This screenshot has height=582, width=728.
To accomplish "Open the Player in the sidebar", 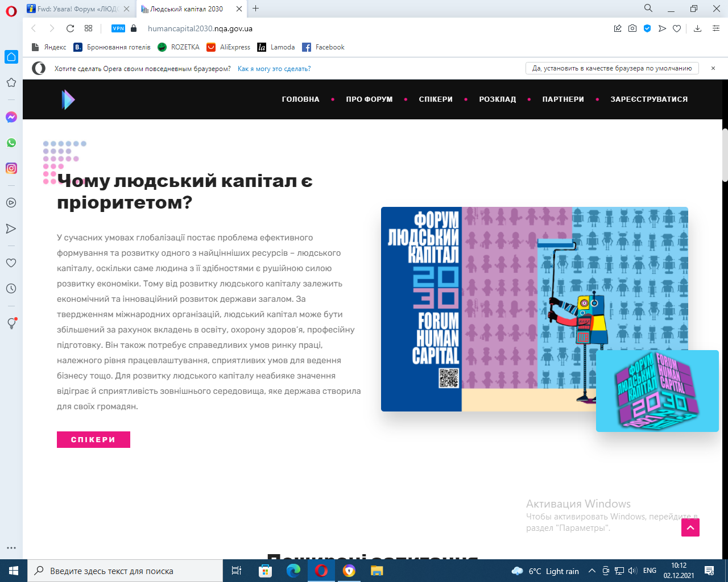I will [x=11, y=203].
